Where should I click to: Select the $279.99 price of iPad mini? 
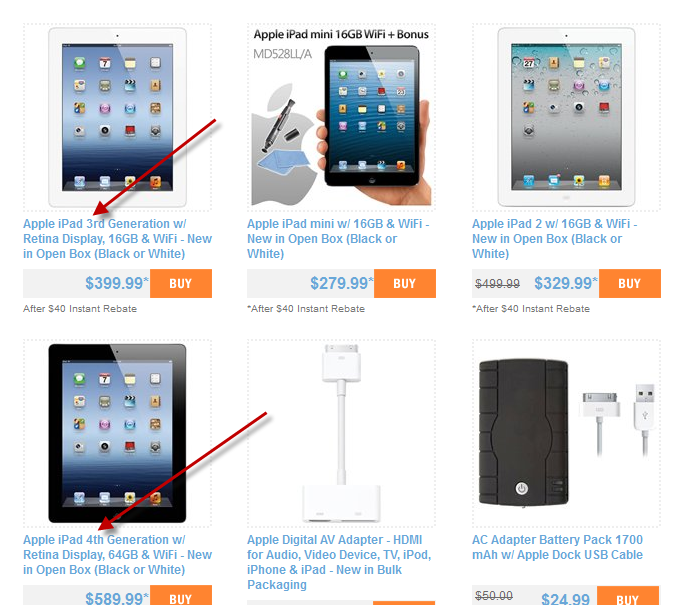341,283
